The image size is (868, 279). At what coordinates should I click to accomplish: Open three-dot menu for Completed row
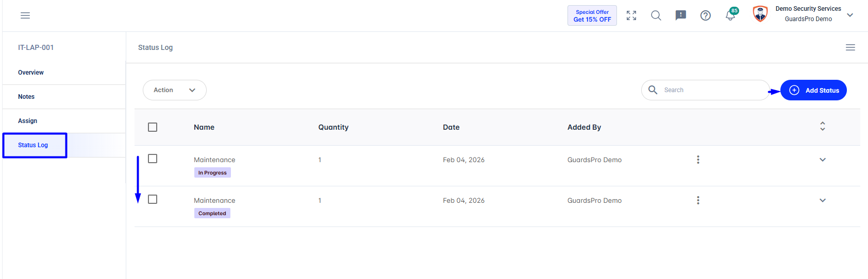[698, 200]
